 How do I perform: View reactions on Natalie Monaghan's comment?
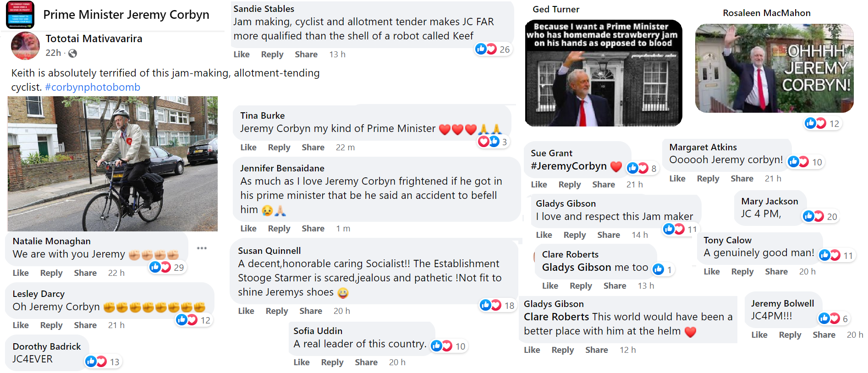[167, 267]
